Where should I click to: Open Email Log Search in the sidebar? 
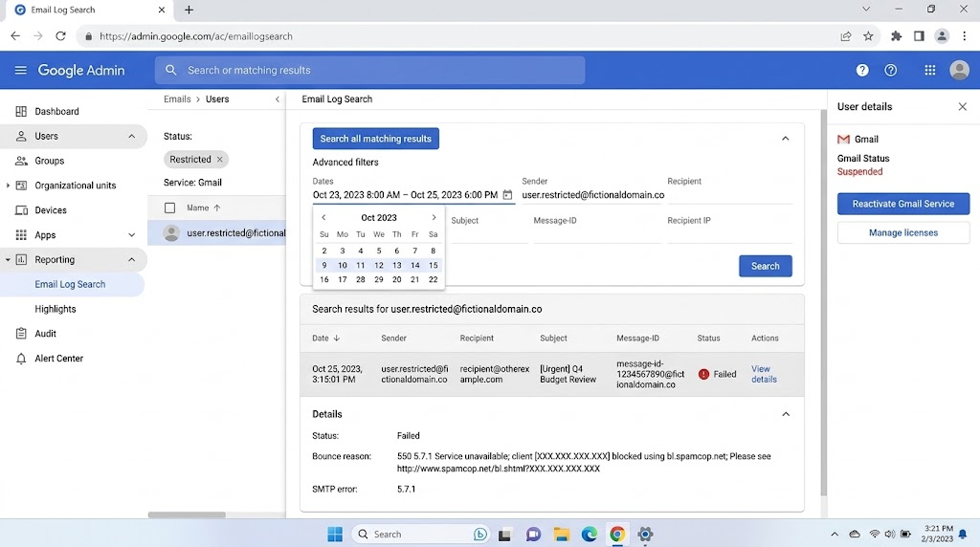click(x=73, y=284)
